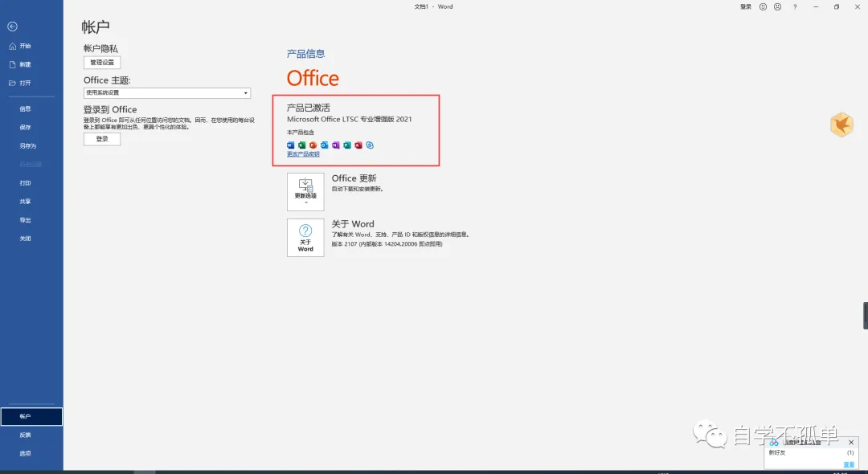This screenshot has height=474, width=868.
Task: Click the 产品已激活 heading
Action: pyautogui.click(x=309, y=108)
